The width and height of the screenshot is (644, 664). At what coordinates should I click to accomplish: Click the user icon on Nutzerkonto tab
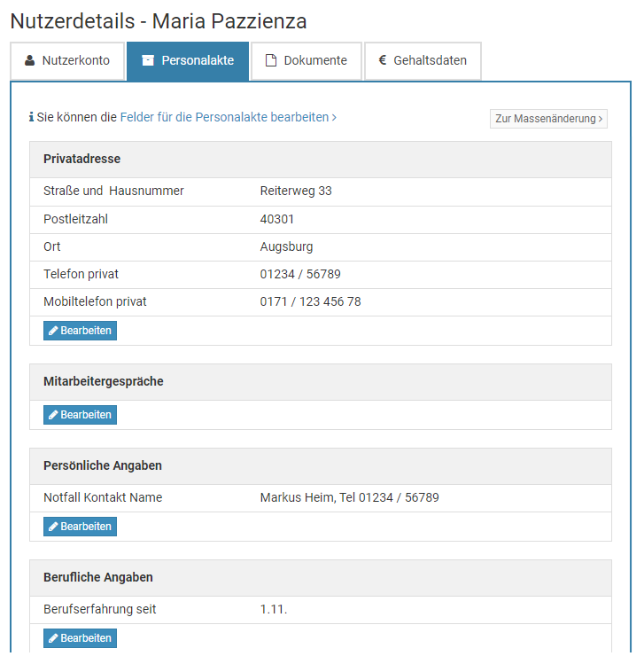click(x=29, y=61)
